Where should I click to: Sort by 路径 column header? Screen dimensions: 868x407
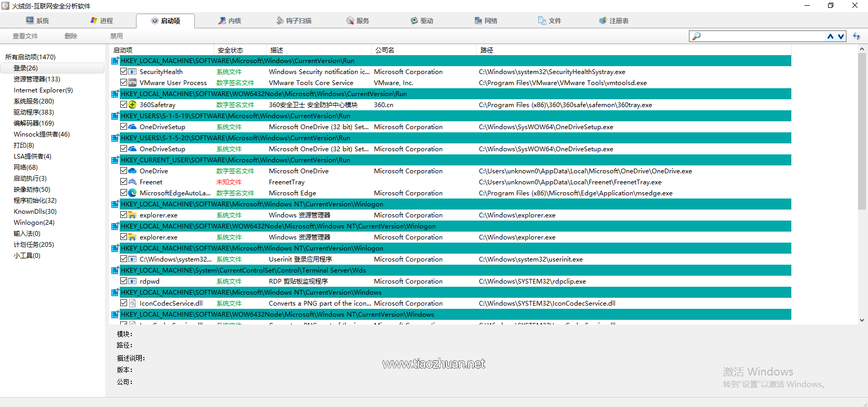(634, 50)
